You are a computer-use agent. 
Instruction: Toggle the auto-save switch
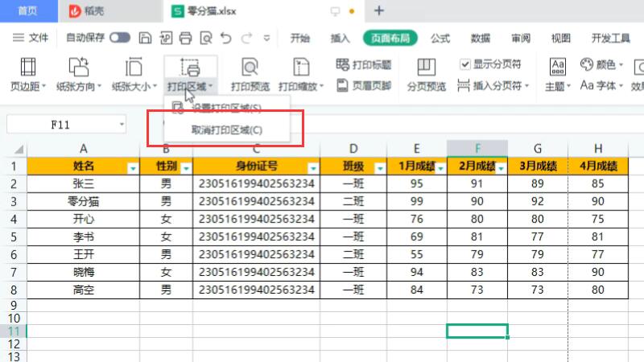tap(120, 38)
